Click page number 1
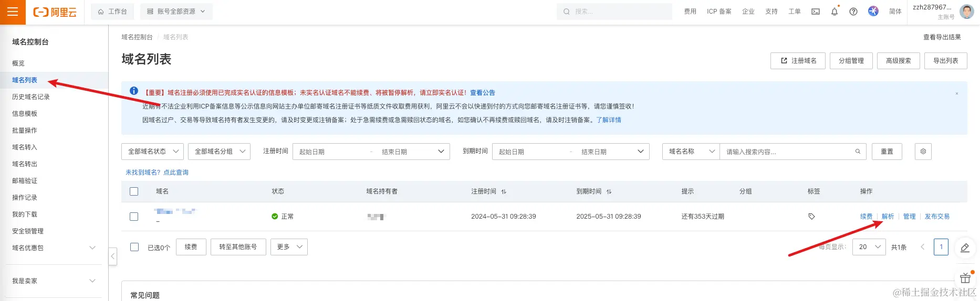This screenshot has height=301, width=980. pos(941,247)
